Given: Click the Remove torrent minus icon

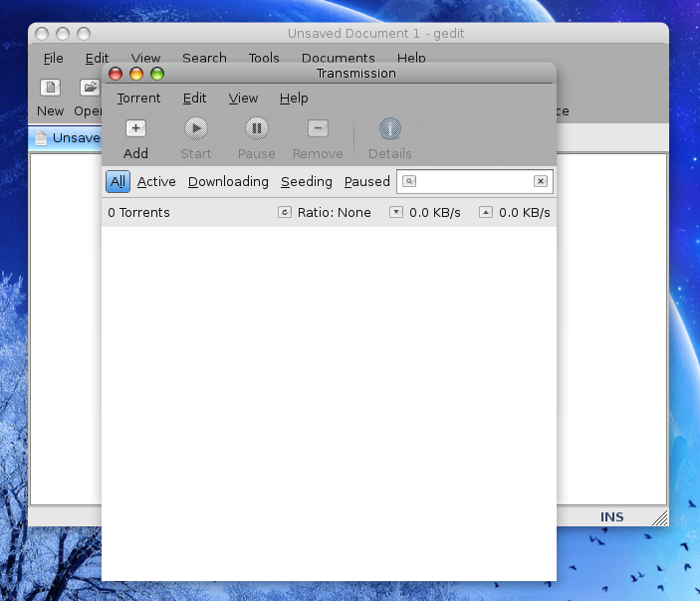Looking at the screenshot, I should [318, 128].
